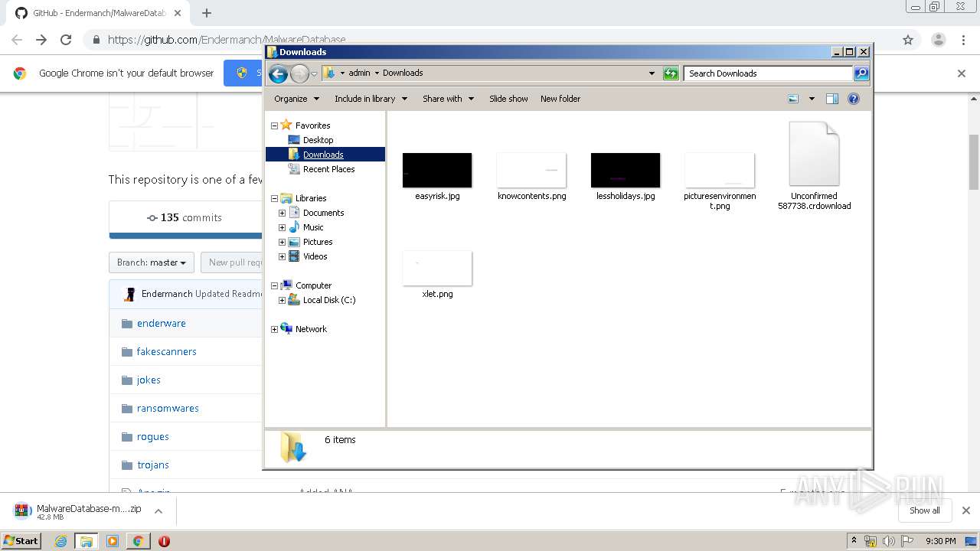Viewport: 980px width, 551px height.
Task: Expand the Music library
Action: click(282, 227)
